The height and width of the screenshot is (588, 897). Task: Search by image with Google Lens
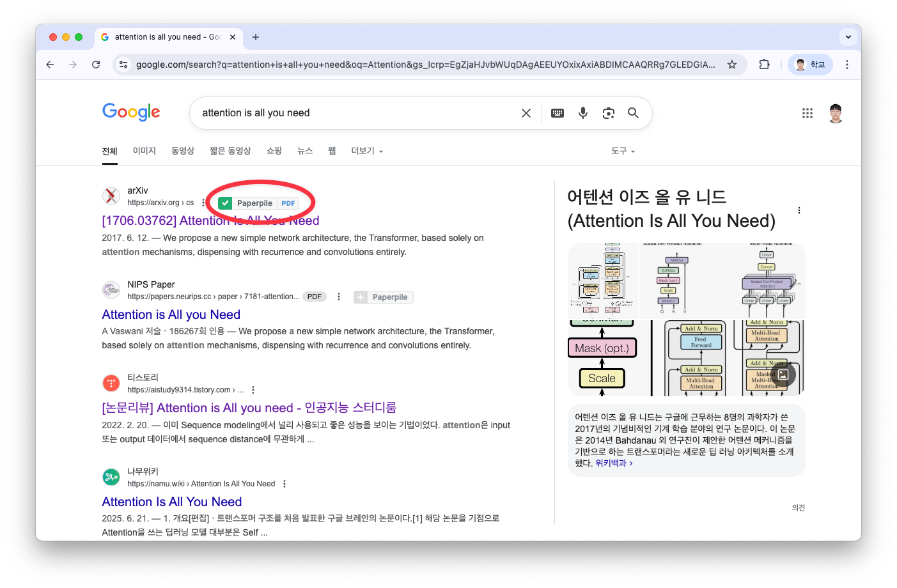coord(609,113)
